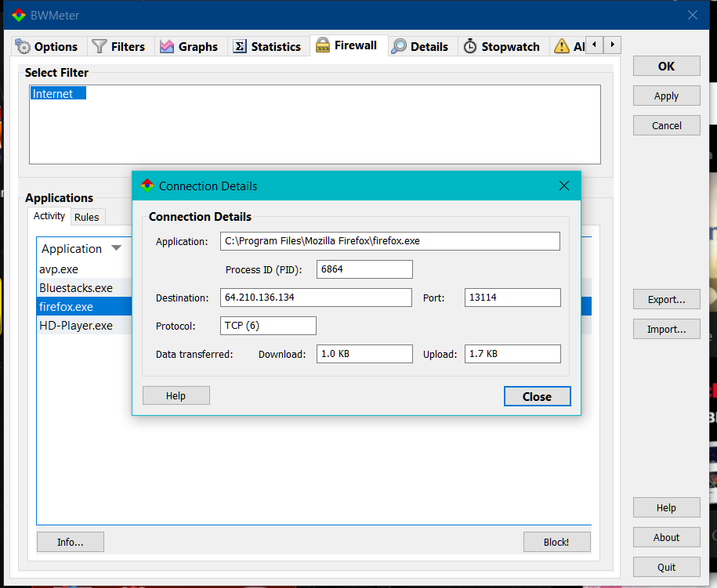Click the Block! button

point(556,542)
